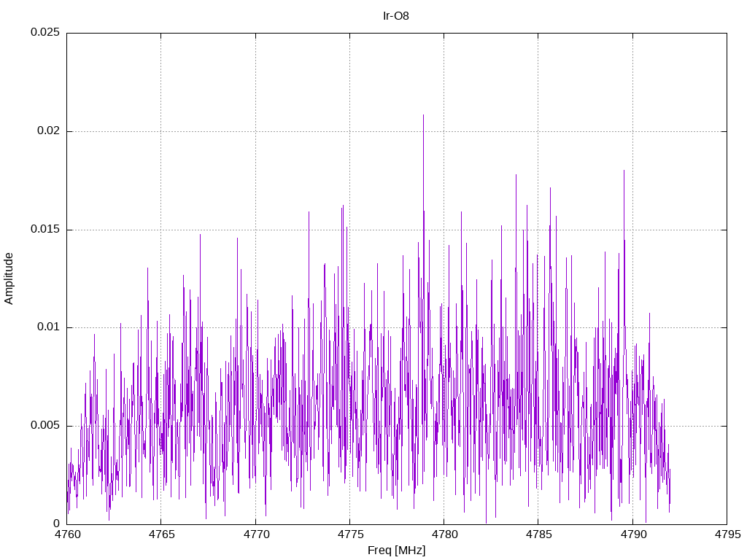Select the Amplitude y-axis label
This screenshot has width=747, height=560.
click(9, 279)
